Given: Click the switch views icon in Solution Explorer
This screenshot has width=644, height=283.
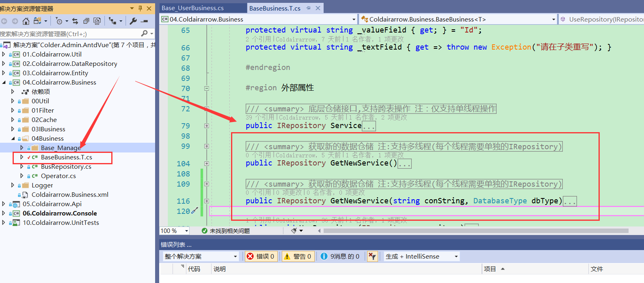Looking at the screenshot, I should [38, 21].
